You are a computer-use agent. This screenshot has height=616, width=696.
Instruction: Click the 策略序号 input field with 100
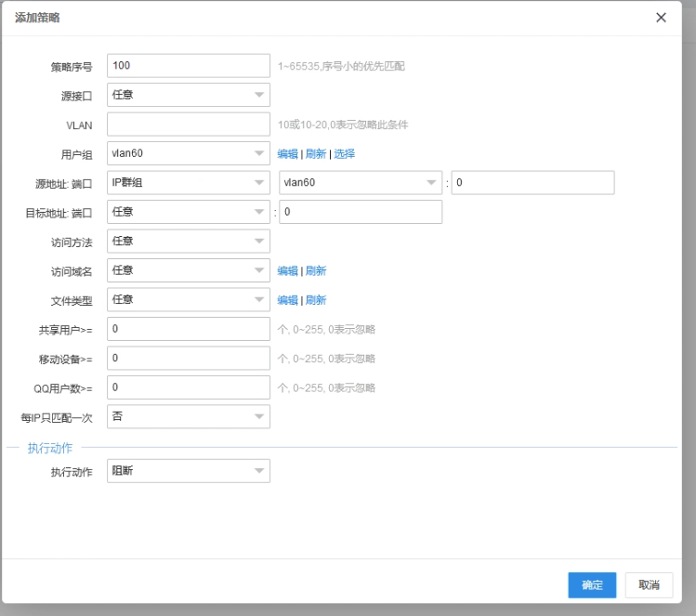point(189,66)
